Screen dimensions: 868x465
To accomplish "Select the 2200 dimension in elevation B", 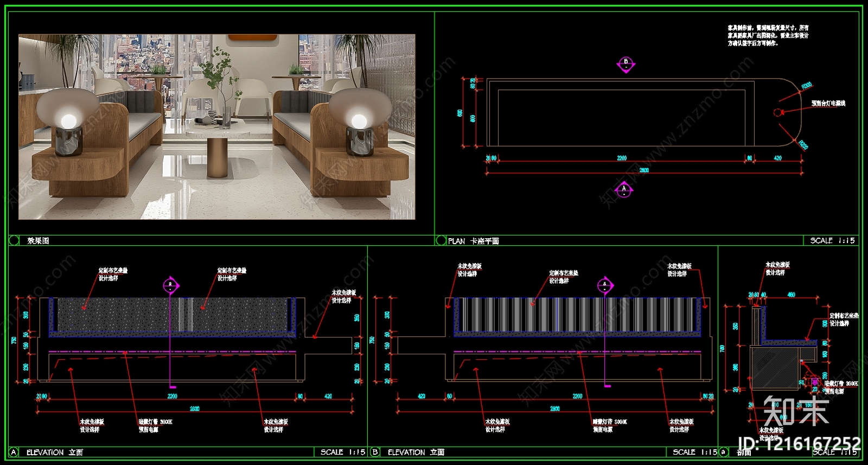I will 577,396.
